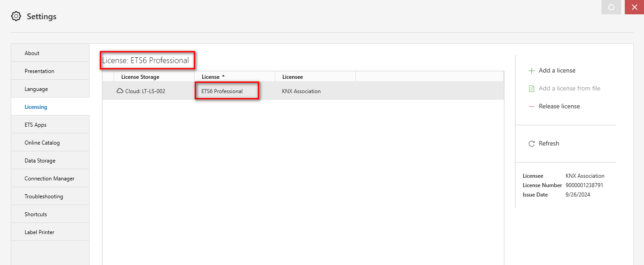
Task: Click the Add a license from file label
Action: tap(570, 89)
